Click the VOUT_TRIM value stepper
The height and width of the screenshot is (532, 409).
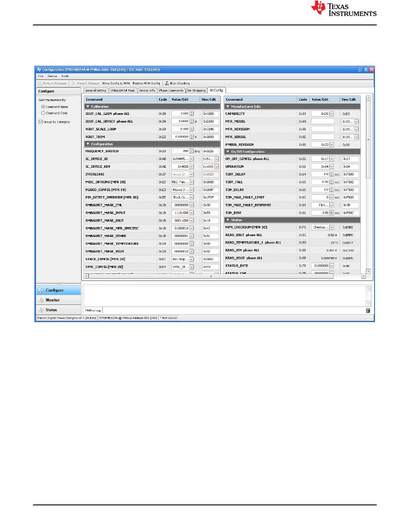(192, 137)
